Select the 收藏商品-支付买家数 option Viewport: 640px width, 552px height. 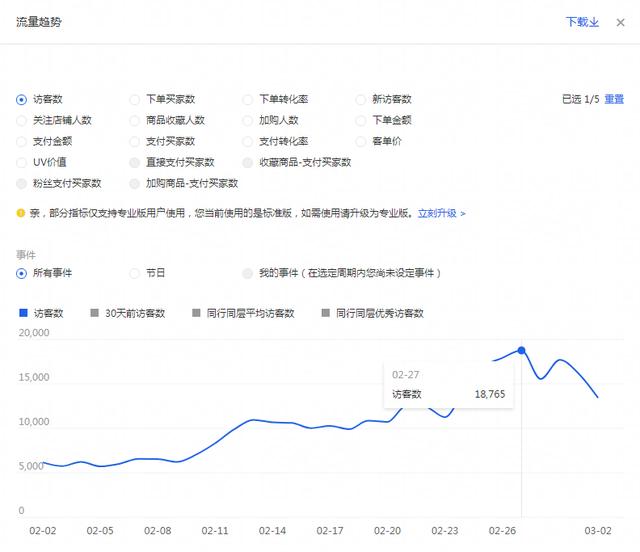247,162
